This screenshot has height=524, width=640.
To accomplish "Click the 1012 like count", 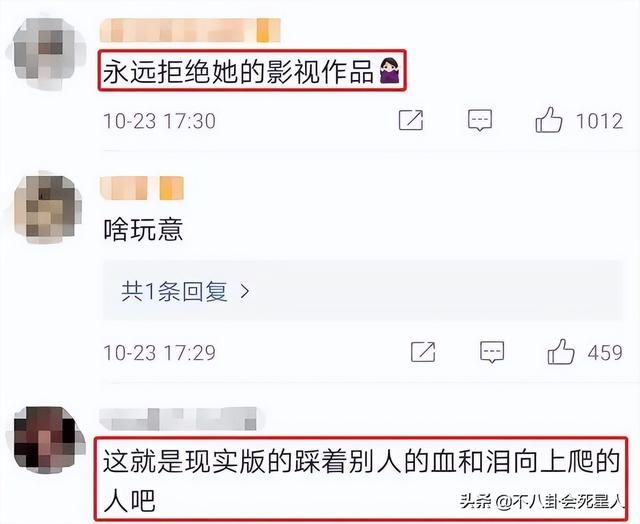I will tap(599, 121).
